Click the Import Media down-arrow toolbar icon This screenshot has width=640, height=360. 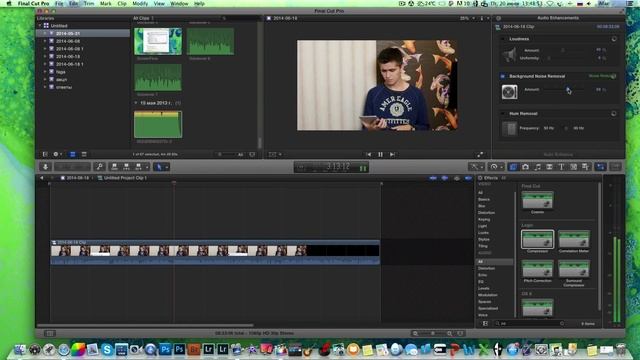click(x=45, y=167)
